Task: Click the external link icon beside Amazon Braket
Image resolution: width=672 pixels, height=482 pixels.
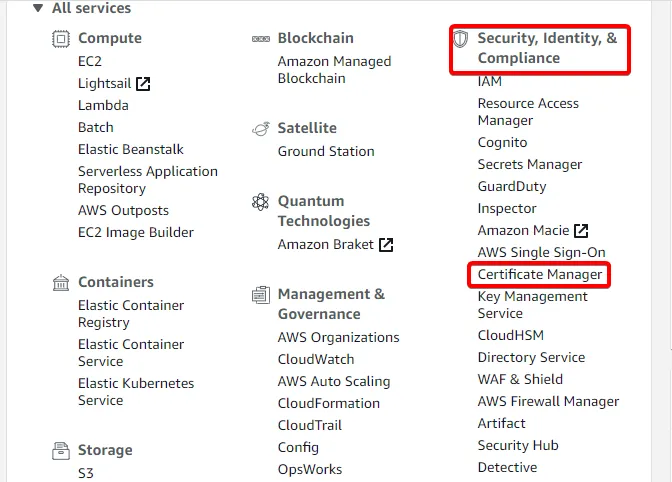Action: 386,245
